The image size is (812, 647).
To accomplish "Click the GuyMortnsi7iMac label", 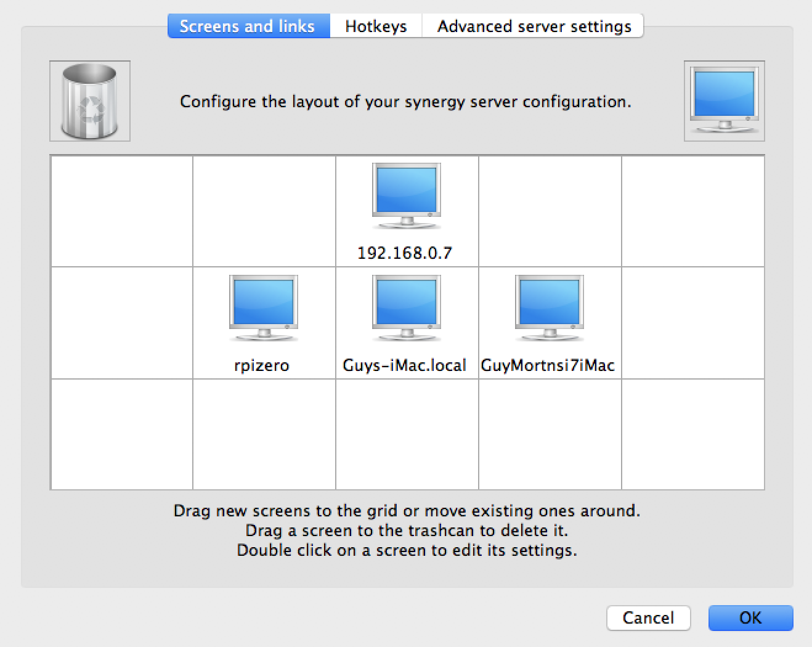I will [548, 365].
